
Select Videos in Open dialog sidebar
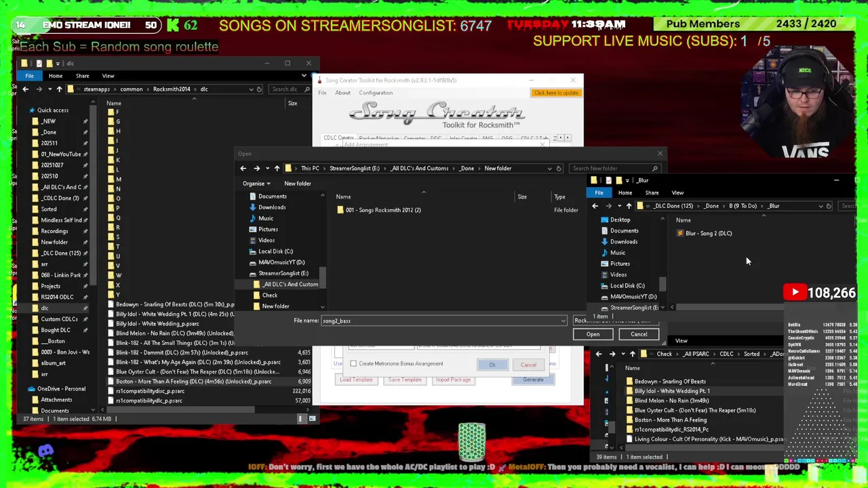(x=267, y=240)
